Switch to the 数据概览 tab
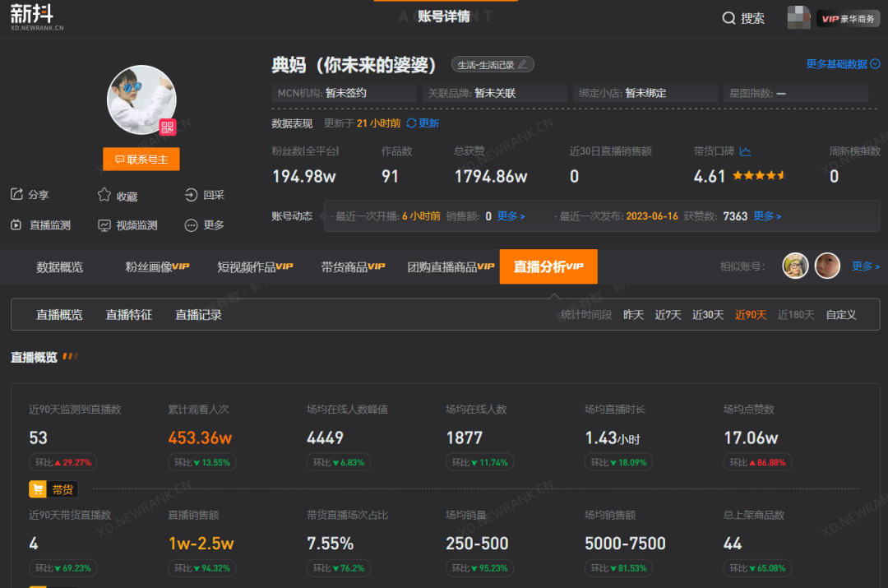The width and height of the screenshot is (888, 588). click(59, 267)
